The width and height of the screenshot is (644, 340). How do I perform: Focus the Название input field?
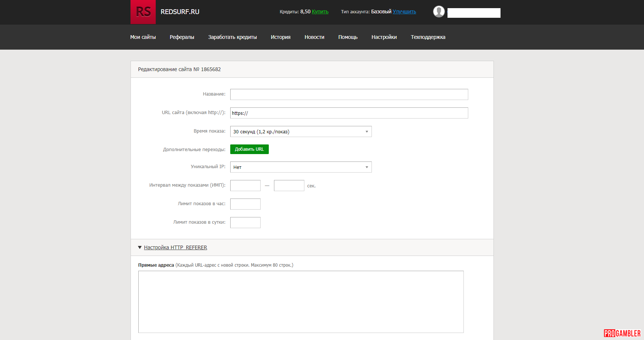point(349,94)
